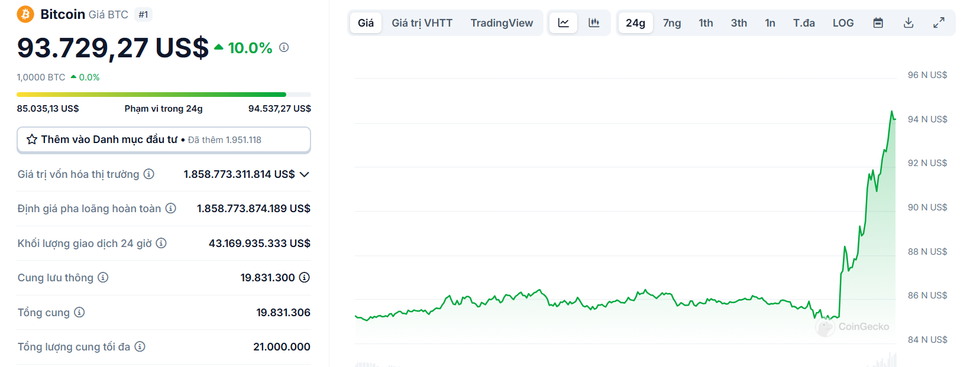This screenshot has height=367, width=980.
Task: Switch to line chart view icon
Action: tap(563, 23)
